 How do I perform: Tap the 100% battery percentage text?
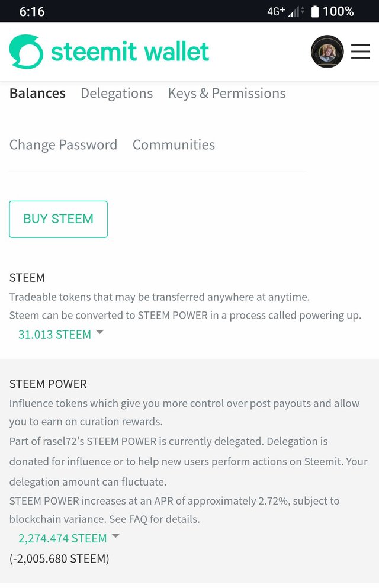click(338, 12)
